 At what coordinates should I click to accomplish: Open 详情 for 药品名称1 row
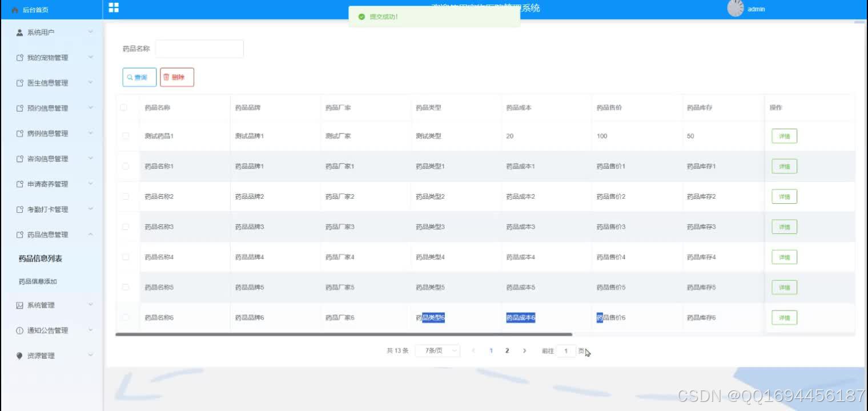[784, 166]
